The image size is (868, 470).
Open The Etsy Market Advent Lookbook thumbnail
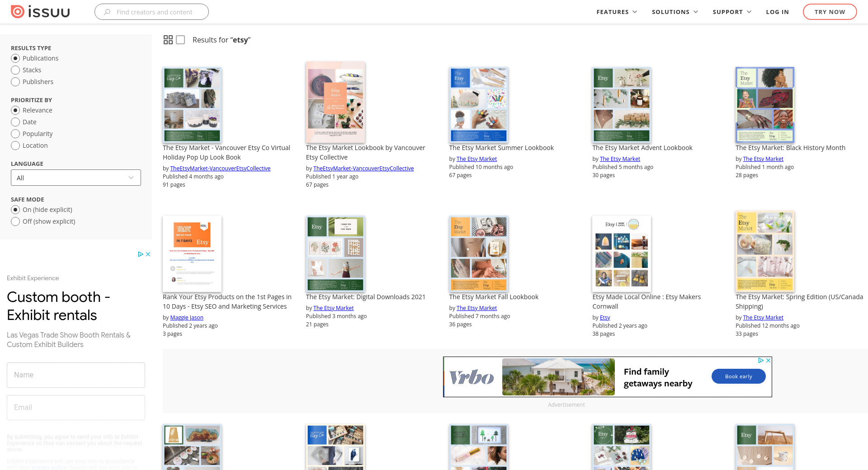coord(622,105)
